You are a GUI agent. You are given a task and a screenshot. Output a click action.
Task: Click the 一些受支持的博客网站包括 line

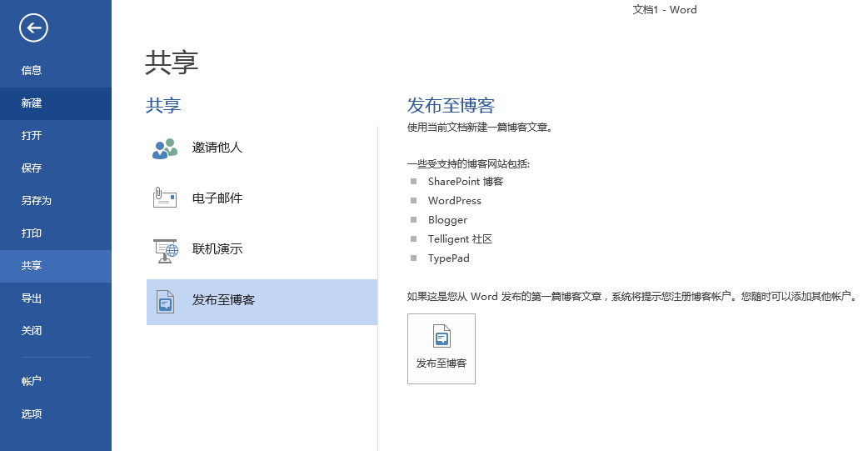tap(468, 164)
